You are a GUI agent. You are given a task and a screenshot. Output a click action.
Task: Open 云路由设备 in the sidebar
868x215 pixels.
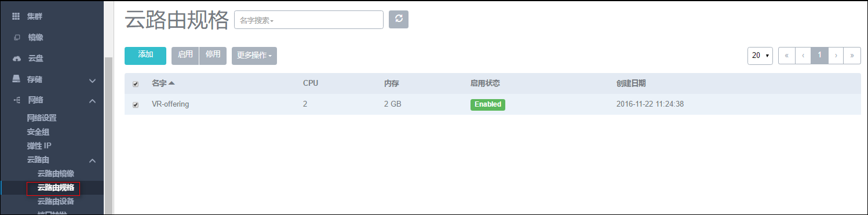tap(56, 202)
